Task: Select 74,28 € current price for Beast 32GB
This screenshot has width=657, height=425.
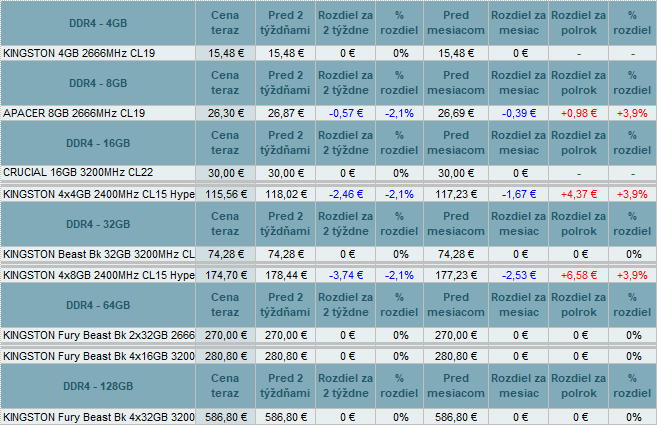Action: point(225,254)
